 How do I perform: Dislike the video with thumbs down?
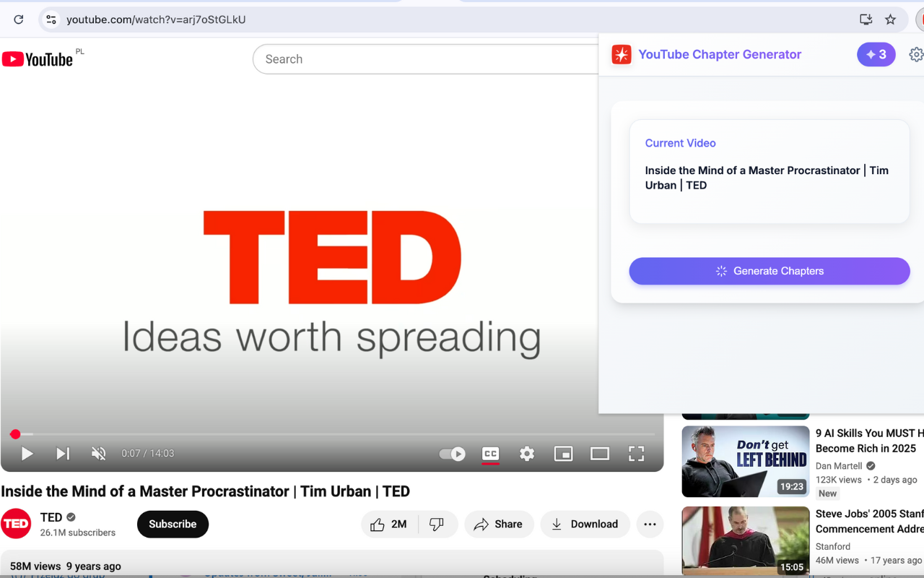tap(437, 525)
